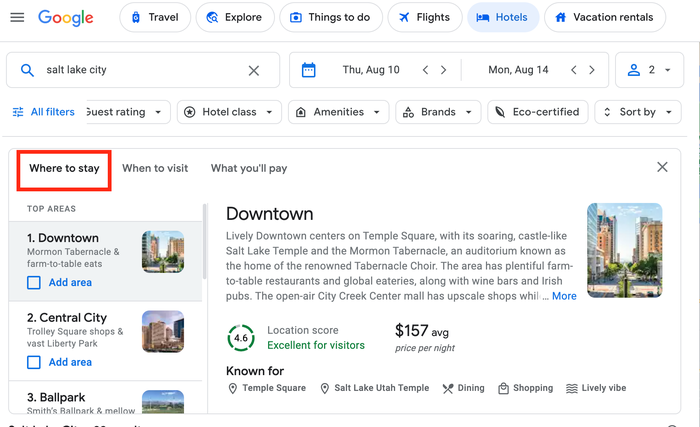The width and height of the screenshot is (700, 427).
Task: Open the guest count dropdown
Action: click(650, 70)
